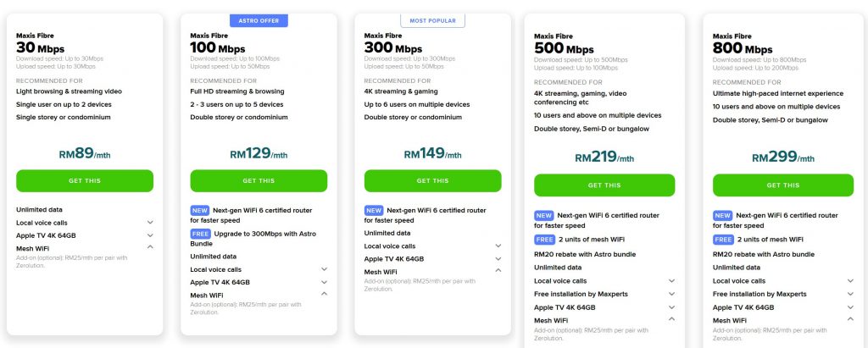Click GET THIS for the 30 Mbps plan

[x=85, y=181]
